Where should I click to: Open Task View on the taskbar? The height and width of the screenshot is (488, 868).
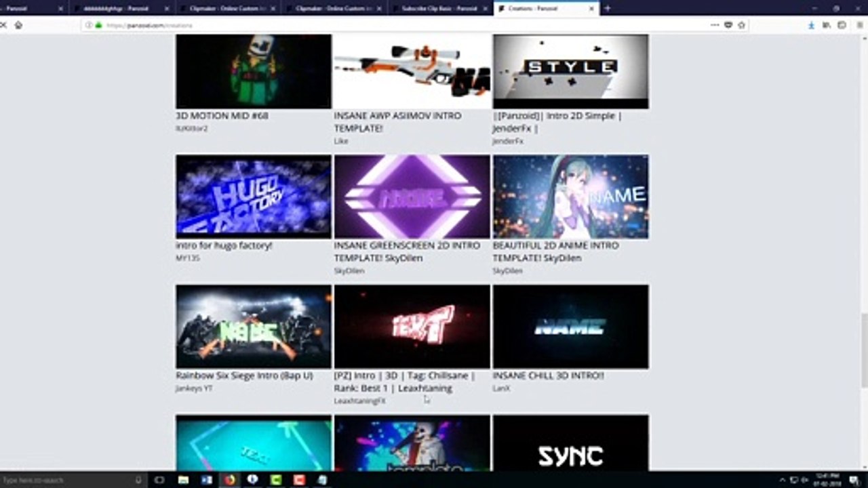(159, 480)
